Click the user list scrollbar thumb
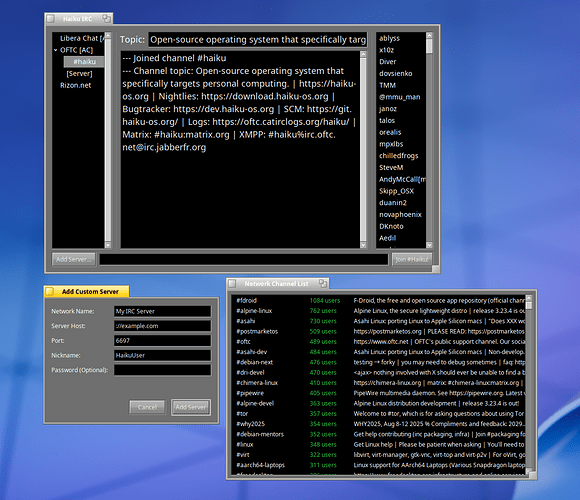This screenshot has width=580, height=500. pyautogui.click(x=429, y=46)
